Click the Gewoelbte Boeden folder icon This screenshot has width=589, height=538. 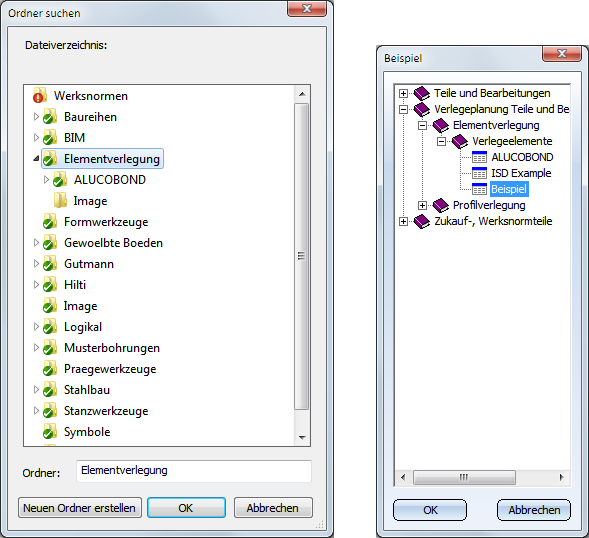point(50,243)
